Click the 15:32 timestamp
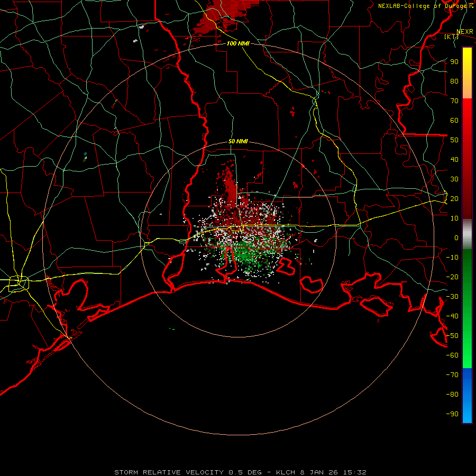Viewport: 476px width, 476px height. pyautogui.click(x=355, y=472)
